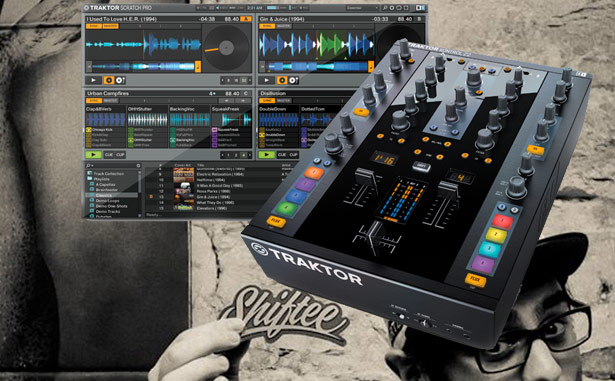Click cover art thumbnail of Gin & Juice
Viewport: 615px width, 381px height.
point(184,197)
